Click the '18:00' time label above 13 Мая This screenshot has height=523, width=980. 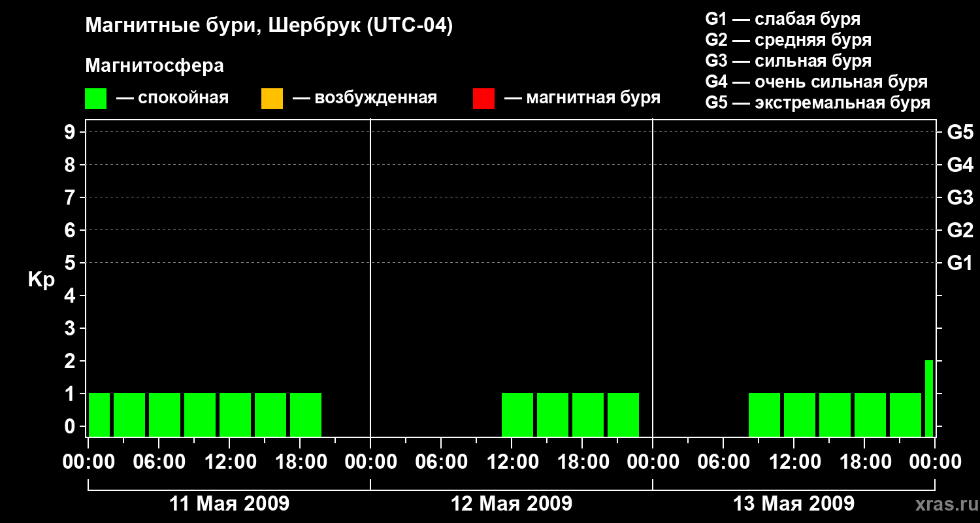click(864, 462)
